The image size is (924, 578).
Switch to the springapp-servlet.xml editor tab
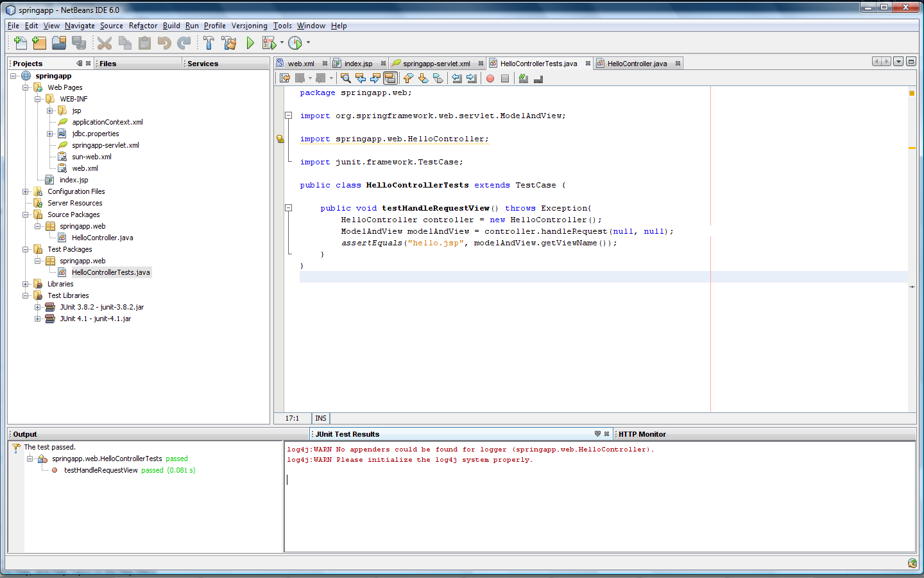(436, 64)
